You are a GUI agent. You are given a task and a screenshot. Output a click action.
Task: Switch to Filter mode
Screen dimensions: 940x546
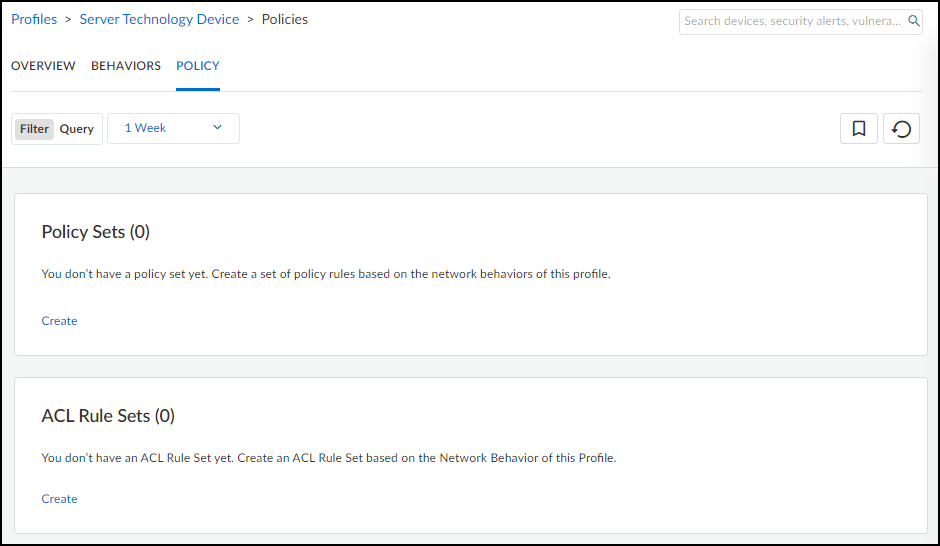[34, 129]
